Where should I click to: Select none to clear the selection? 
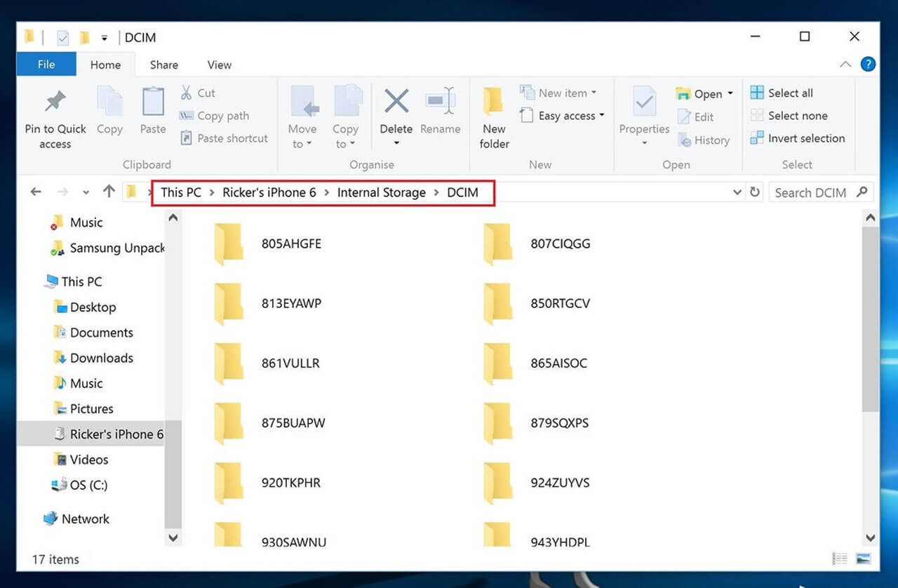click(789, 115)
